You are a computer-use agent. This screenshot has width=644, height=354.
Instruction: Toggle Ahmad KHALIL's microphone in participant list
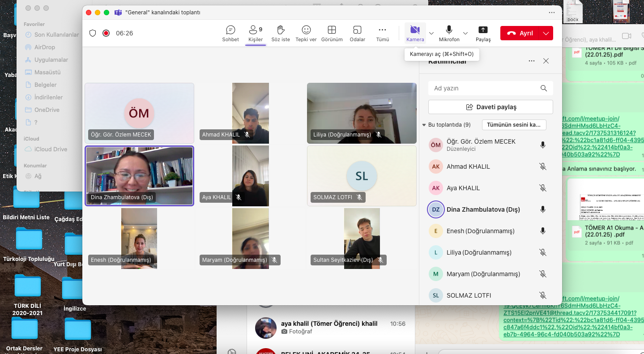(x=543, y=166)
